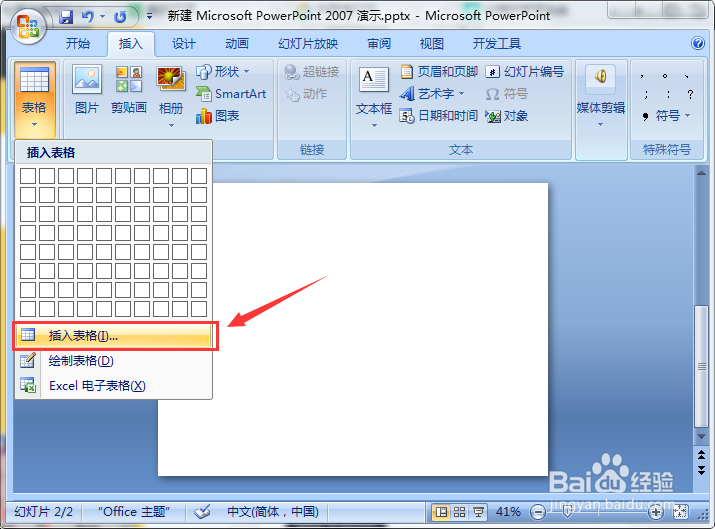
Task: Choose Excel 电子表格(X) entry
Action: [x=114, y=386]
